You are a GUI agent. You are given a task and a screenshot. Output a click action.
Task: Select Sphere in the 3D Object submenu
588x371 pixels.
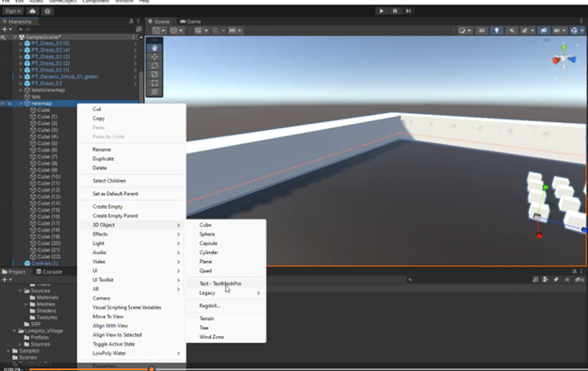(207, 234)
